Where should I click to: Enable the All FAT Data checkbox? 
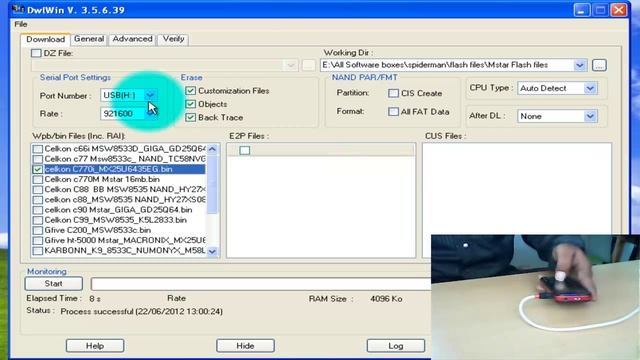pyautogui.click(x=393, y=112)
